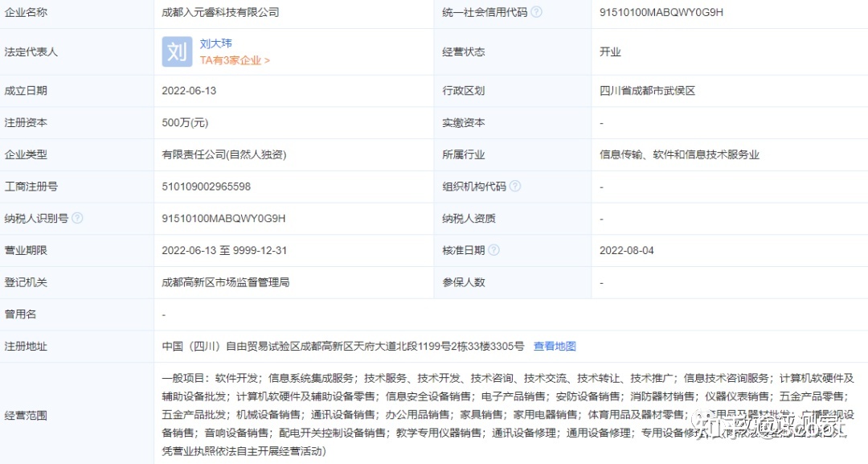Click the question mark next to 组织机构代码
Screen dimensions: 868x464
tap(514, 186)
